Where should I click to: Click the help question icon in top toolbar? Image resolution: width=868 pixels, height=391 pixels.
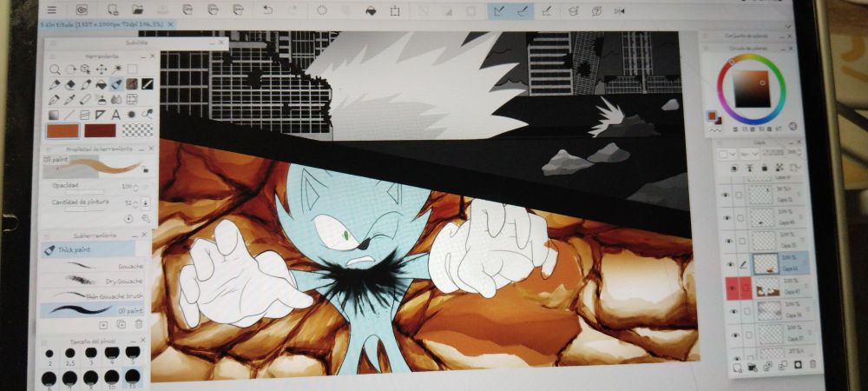point(597,11)
